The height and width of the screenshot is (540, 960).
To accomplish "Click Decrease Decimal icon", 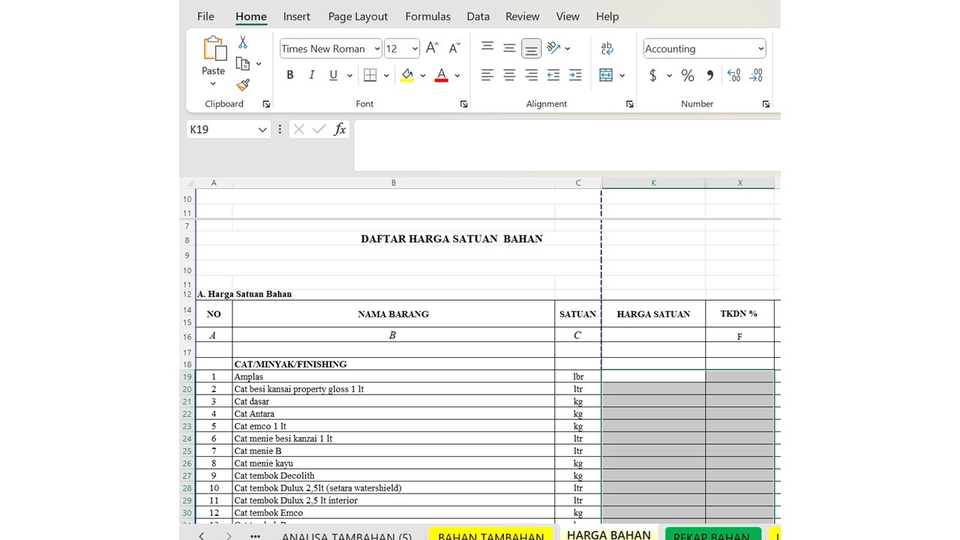I will [x=756, y=75].
